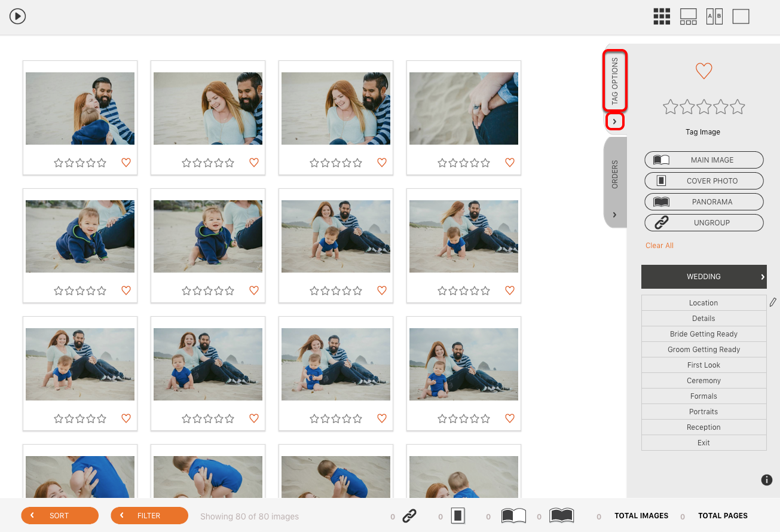Favorite the third photo in row two
Viewport: 780px width, 532px height.
tap(382, 291)
